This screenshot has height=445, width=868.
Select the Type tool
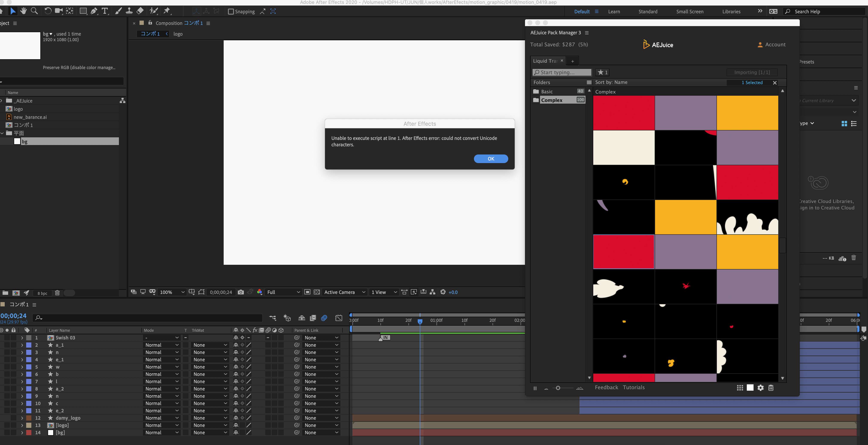click(x=105, y=11)
